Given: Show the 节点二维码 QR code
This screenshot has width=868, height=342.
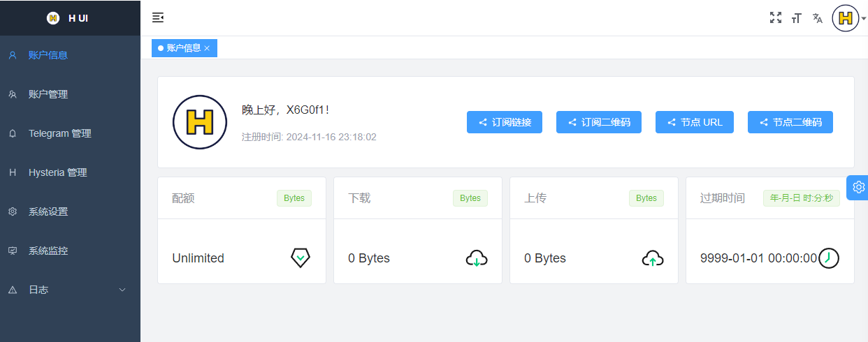Looking at the screenshot, I should [x=790, y=122].
